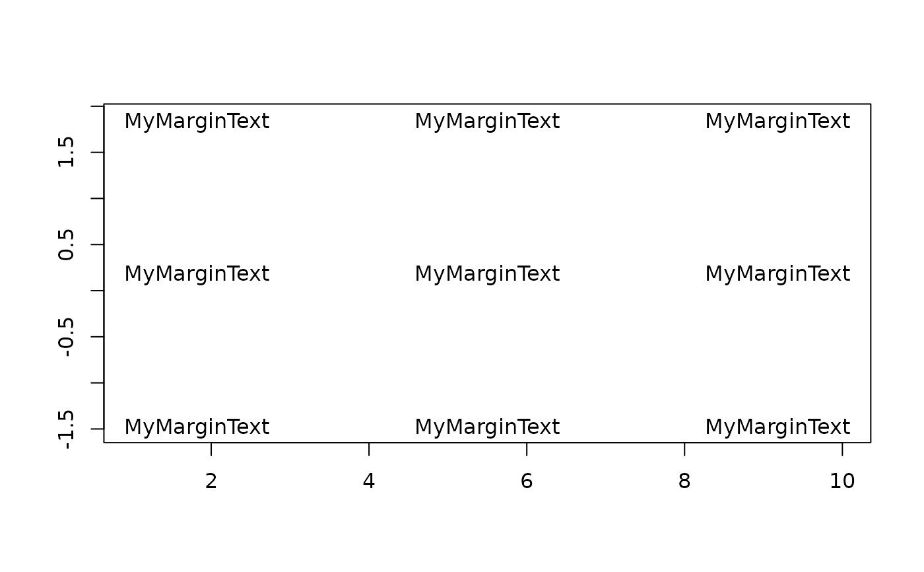
Task: Pick the bottom-right MyMarginText label
Action: point(777,427)
